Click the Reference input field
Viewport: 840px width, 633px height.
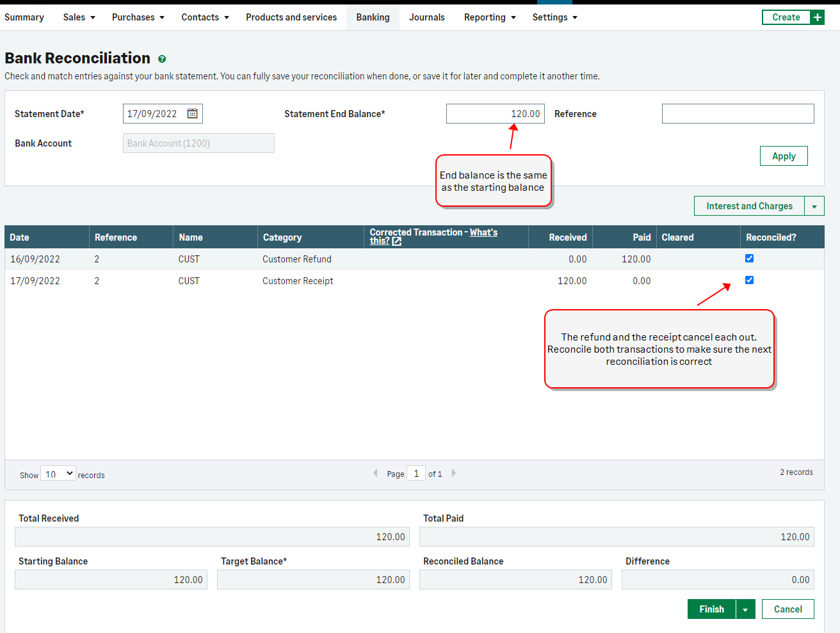click(x=738, y=114)
